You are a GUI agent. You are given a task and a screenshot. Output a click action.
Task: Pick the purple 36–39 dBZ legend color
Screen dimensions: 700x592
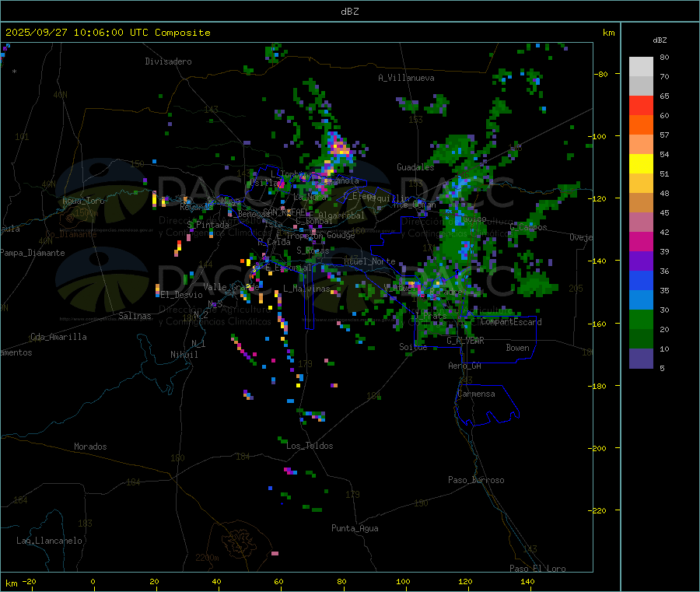pos(641,261)
